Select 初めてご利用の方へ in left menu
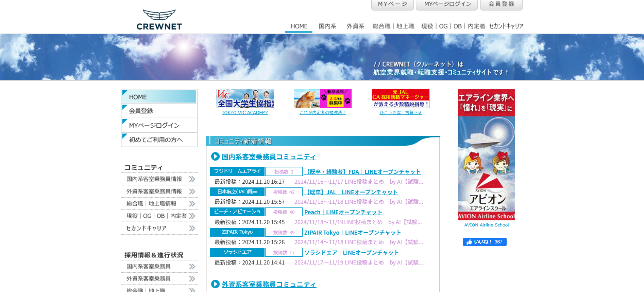This screenshot has height=292, width=644. 159,140
